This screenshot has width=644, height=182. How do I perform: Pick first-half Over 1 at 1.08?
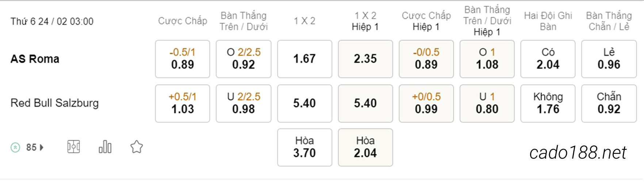[x=487, y=59]
